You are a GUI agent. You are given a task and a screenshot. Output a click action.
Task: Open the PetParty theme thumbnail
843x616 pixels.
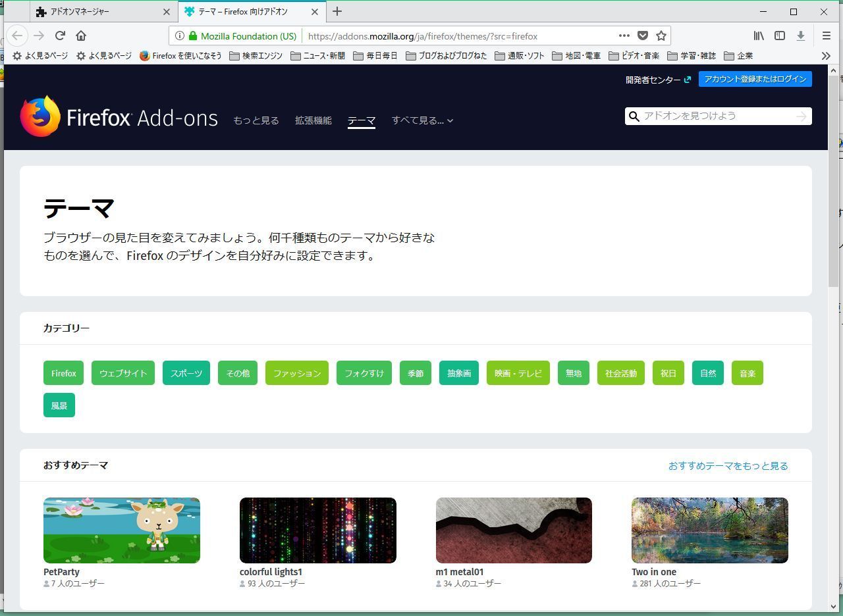122,530
